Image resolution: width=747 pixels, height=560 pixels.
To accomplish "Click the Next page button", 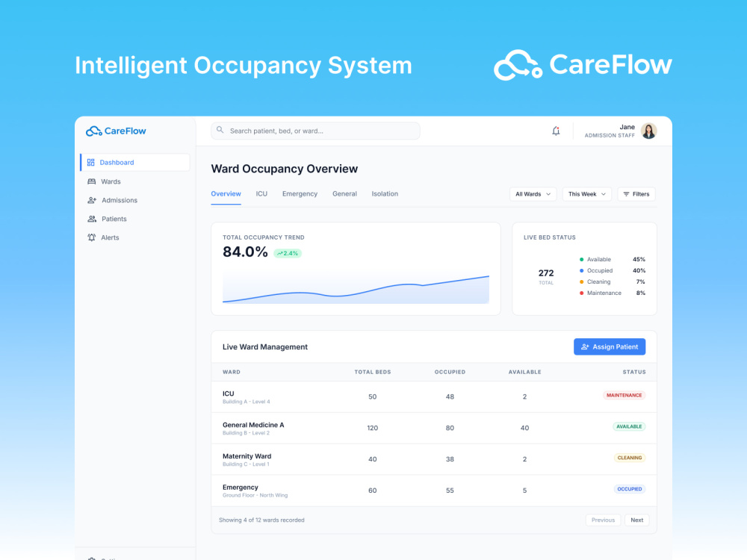I will tap(637, 520).
